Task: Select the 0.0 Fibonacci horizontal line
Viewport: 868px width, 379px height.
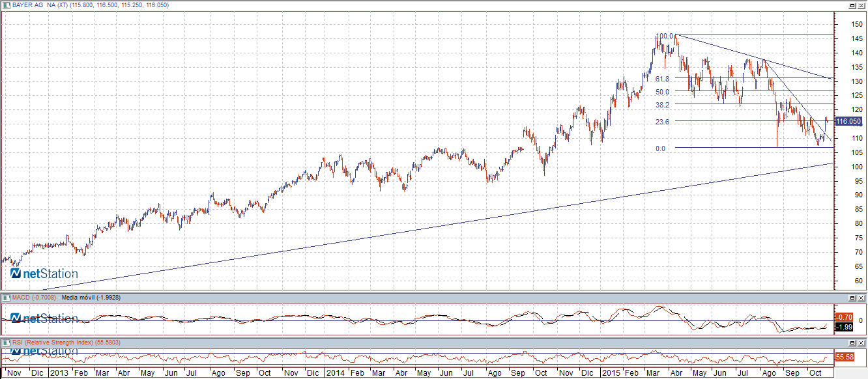Action: (x=754, y=148)
